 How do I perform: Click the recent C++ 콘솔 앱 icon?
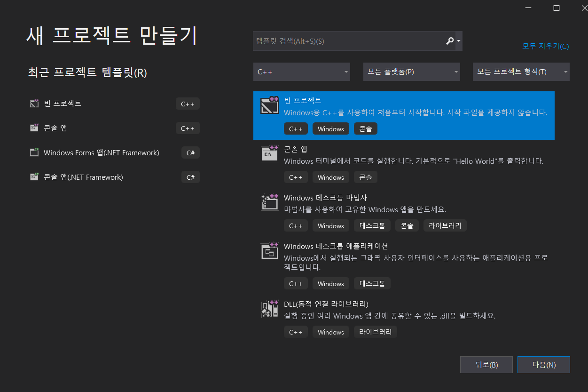(34, 128)
